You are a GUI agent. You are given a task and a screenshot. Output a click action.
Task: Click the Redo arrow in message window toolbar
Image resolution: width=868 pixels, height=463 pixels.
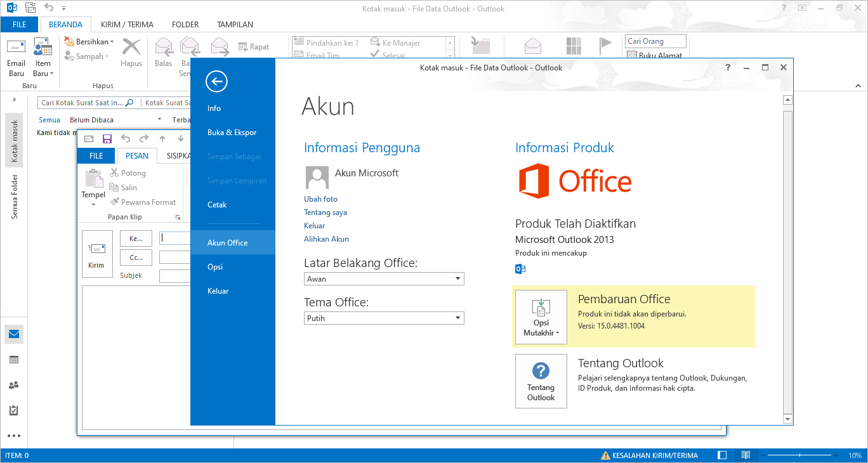(x=144, y=139)
